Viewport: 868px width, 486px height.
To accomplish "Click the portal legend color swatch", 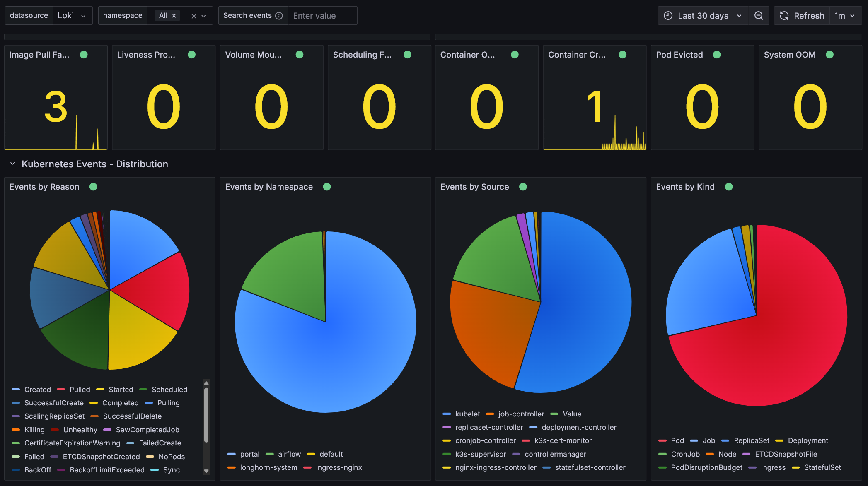I will click(x=231, y=454).
